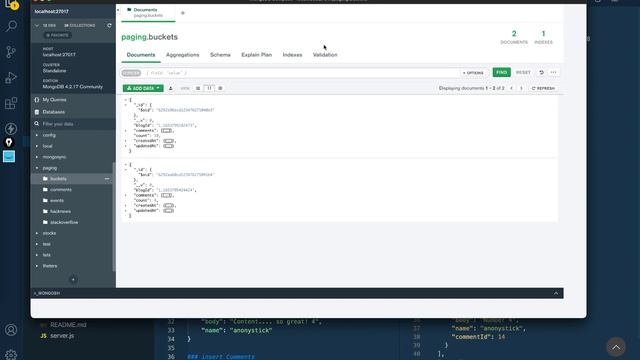Select the paging.buckets Documents tab
This screenshot has height=360, width=640.
(x=147, y=13)
